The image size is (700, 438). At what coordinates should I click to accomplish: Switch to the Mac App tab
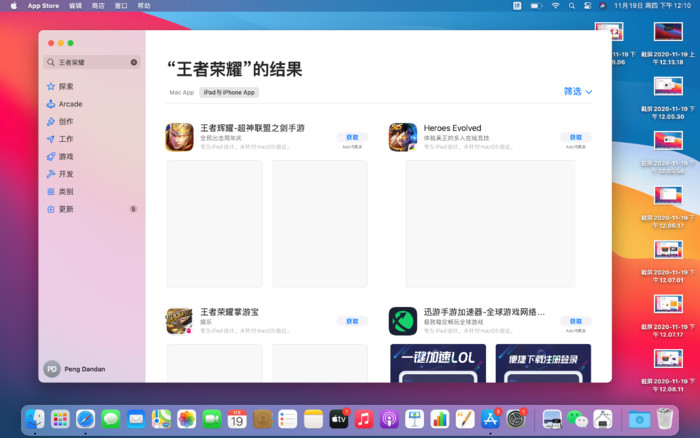coord(181,92)
